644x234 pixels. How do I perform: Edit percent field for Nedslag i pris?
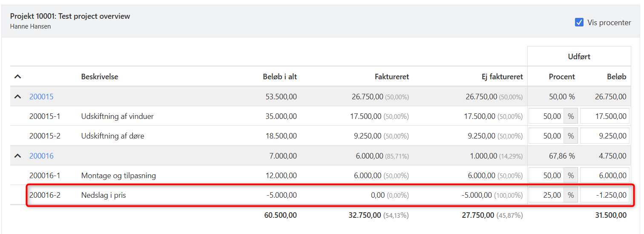tap(546, 195)
